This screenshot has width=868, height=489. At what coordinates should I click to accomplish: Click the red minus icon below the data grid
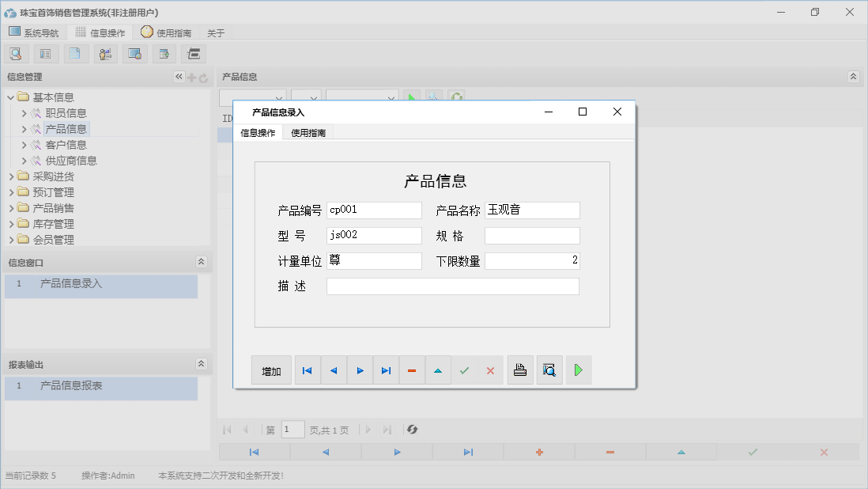[609, 452]
